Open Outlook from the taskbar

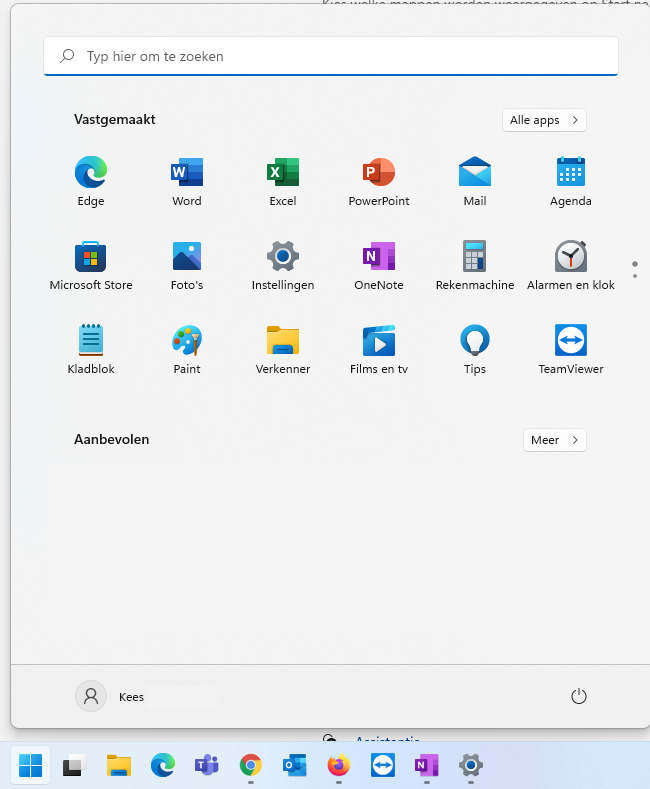coord(295,765)
